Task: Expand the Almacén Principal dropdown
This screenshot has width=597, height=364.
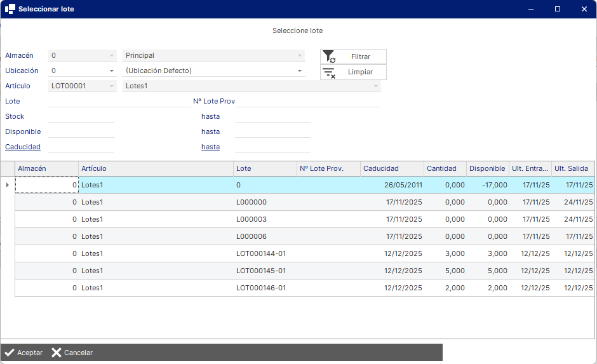Action: pyautogui.click(x=300, y=56)
